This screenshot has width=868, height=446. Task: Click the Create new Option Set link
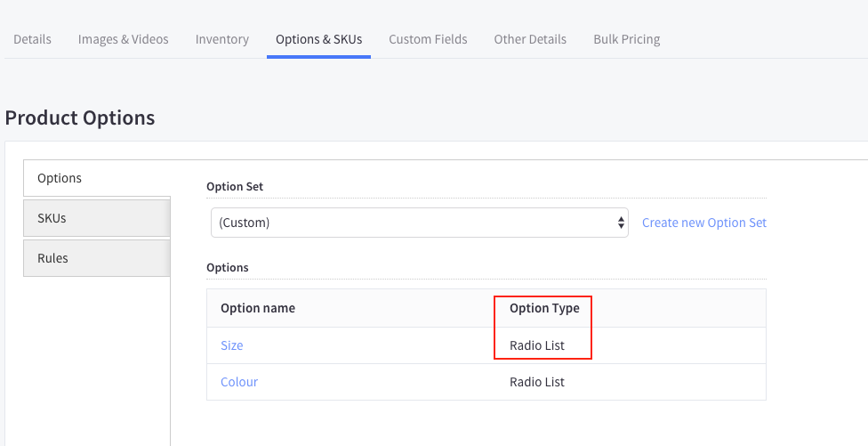[x=703, y=223]
